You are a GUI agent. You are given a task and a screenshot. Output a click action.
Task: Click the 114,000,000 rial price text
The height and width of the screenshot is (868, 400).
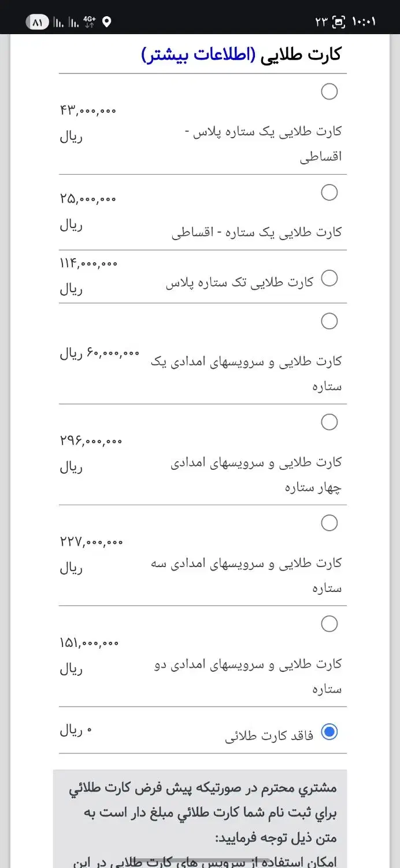pyautogui.click(x=88, y=264)
